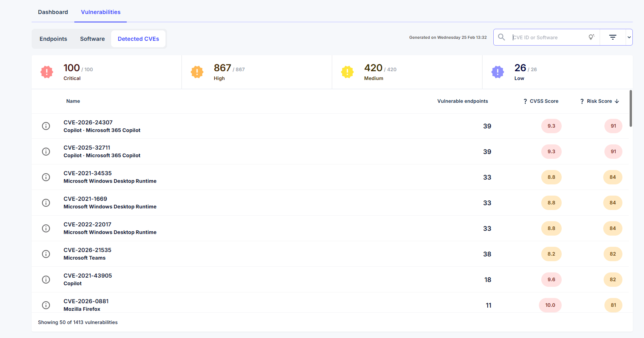Sort by Risk Score column header
The width and height of the screenshot is (644, 338).
(x=599, y=101)
